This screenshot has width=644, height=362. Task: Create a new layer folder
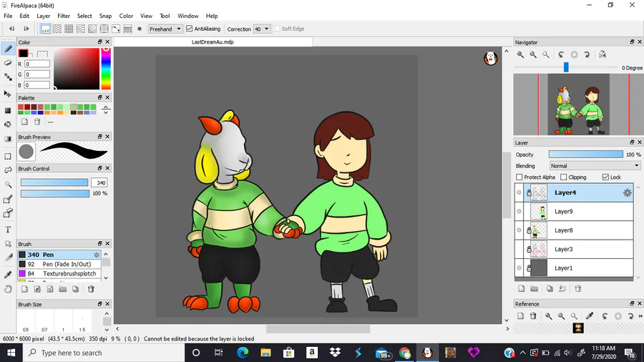(534, 288)
